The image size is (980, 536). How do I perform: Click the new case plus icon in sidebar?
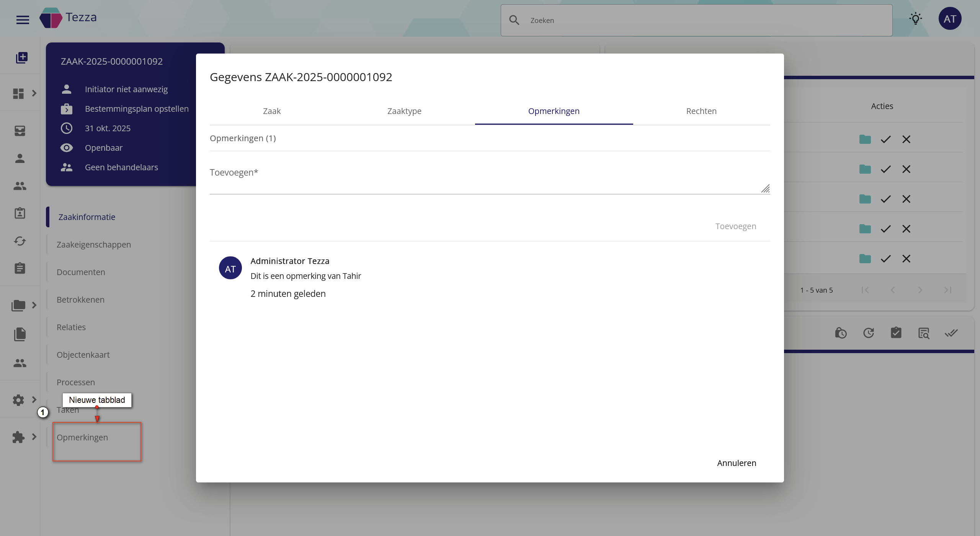pyautogui.click(x=22, y=58)
